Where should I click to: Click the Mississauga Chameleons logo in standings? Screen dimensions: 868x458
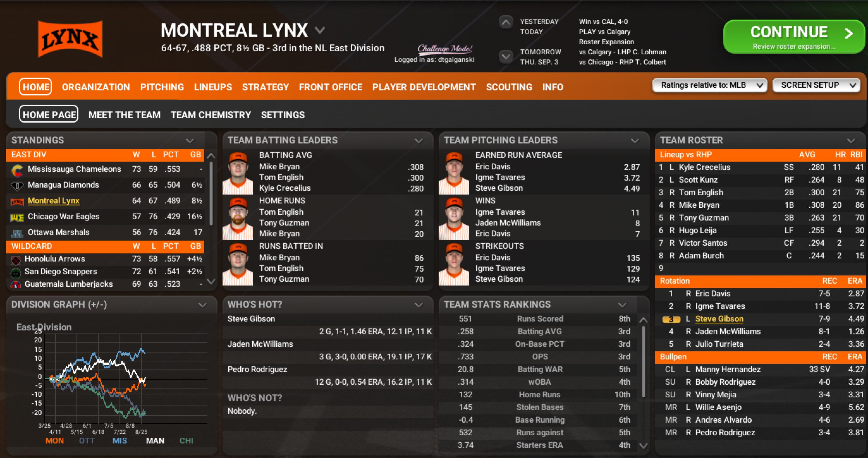(x=17, y=170)
